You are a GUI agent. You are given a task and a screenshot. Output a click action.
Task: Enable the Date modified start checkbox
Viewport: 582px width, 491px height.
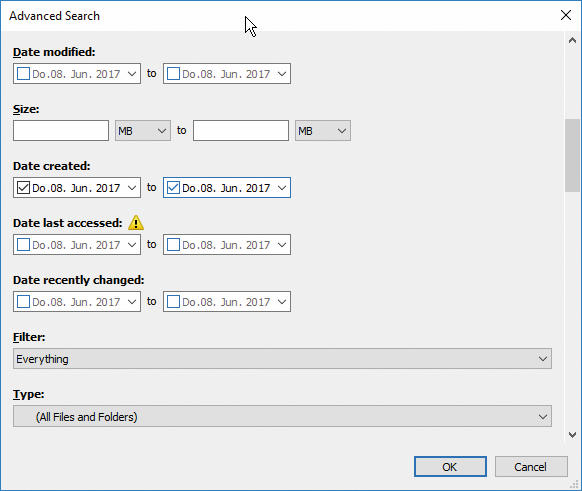point(23,73)
